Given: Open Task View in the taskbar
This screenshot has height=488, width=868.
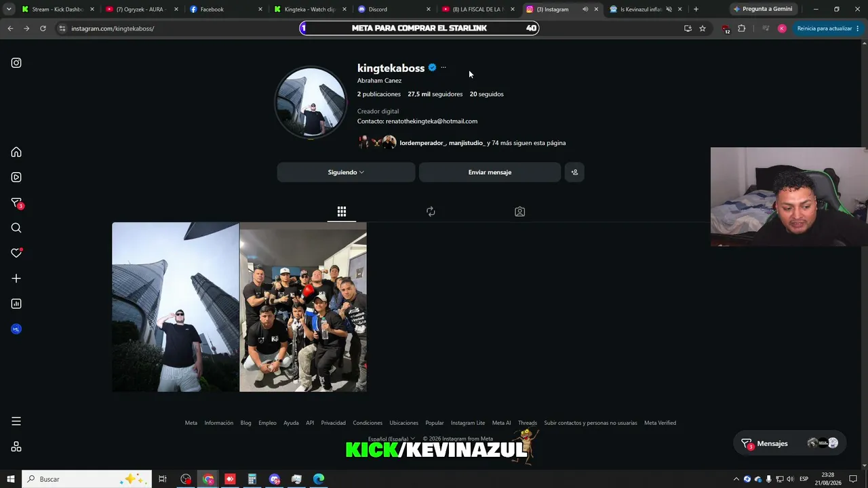Looking at the screenshot, I should pyautogui.click(x=163, y=479).
